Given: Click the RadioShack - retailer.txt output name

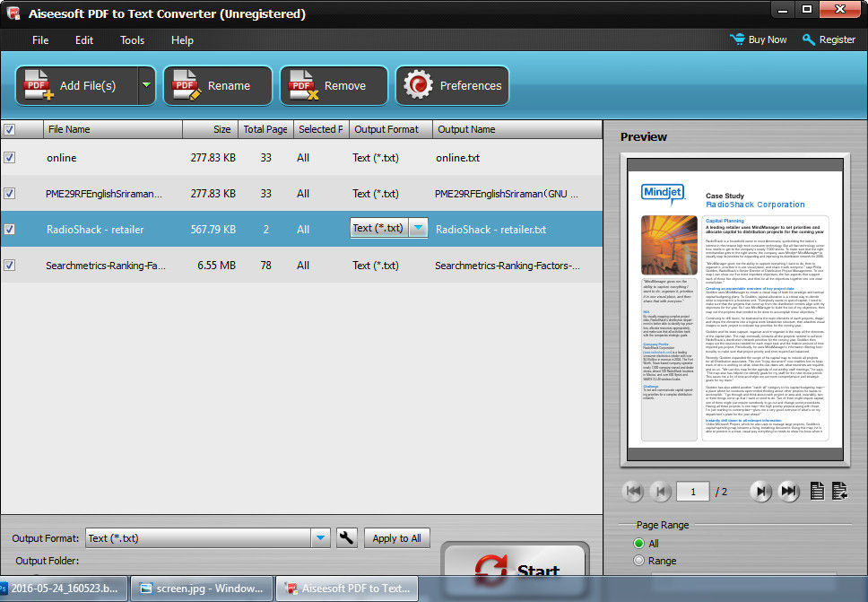Looking at the screenshot, I should [x=491, y=230].
